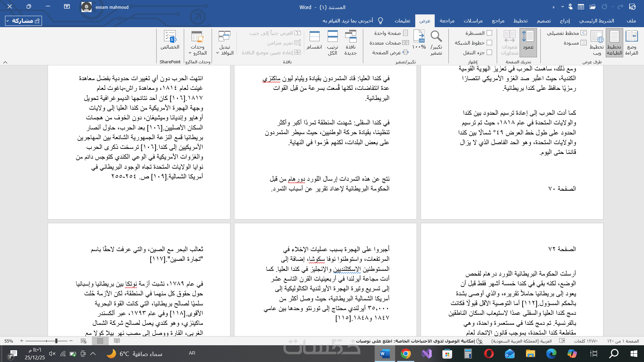Open a New Window via ribbon icon

point(351,36)
